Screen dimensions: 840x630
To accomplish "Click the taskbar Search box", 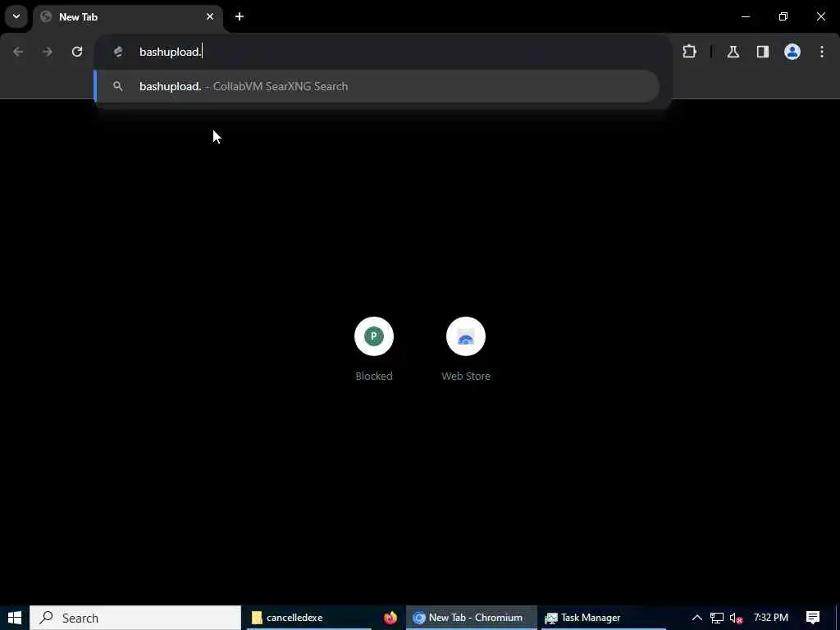I will pos(135,618).
